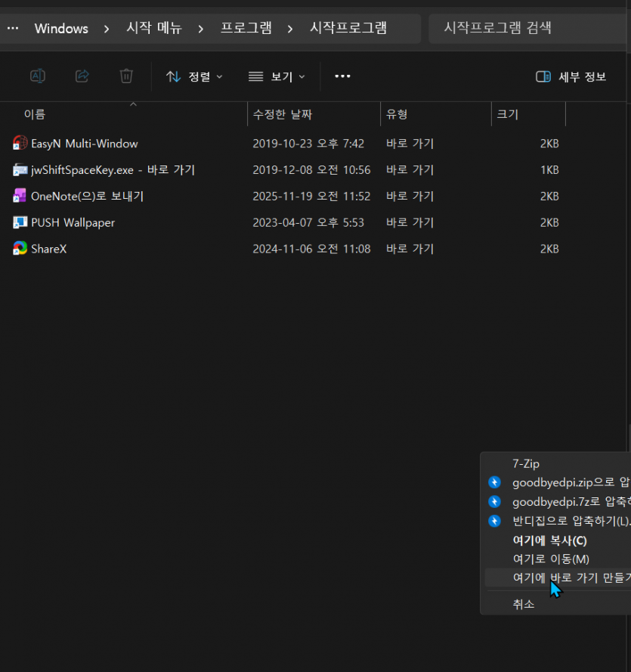Viewport: 631px width, 672px height.
Task: Click the share icon in the toolbar
Action: [x=82, y=76]
